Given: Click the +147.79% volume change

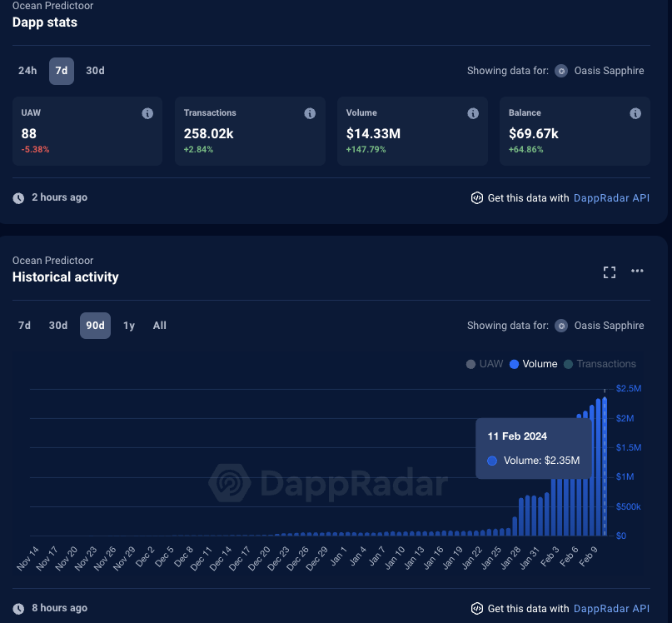Looking at the screenshot, I should point(366,149).
